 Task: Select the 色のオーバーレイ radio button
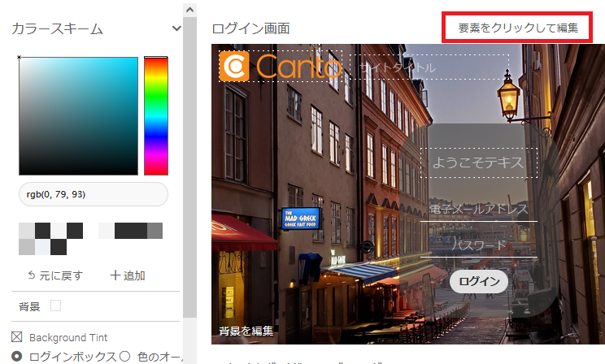tap(125, 356)
